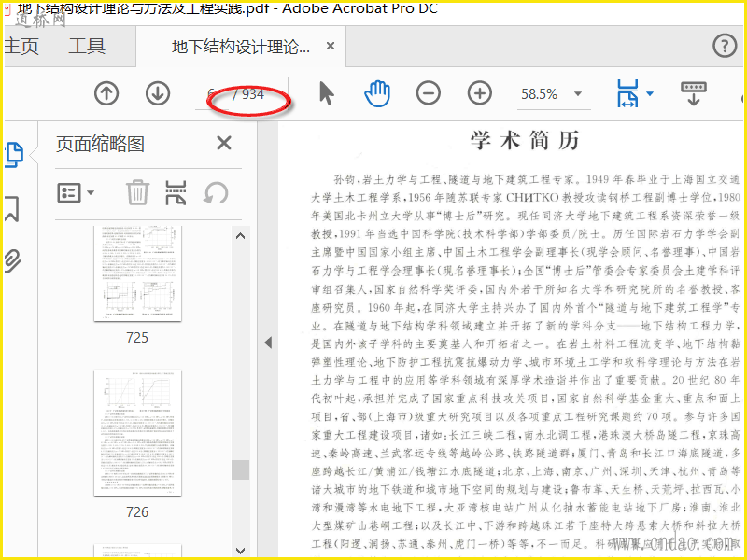This screenshot has height=560, width=747.
Task: Open the Attachments paperclip icon
Action: 12,260
